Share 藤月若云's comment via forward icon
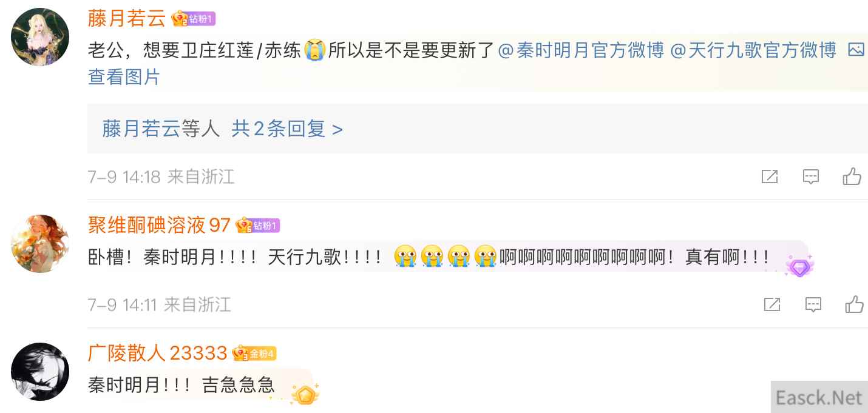The width and height of the screenshot is (868, 413). [770, 177]
